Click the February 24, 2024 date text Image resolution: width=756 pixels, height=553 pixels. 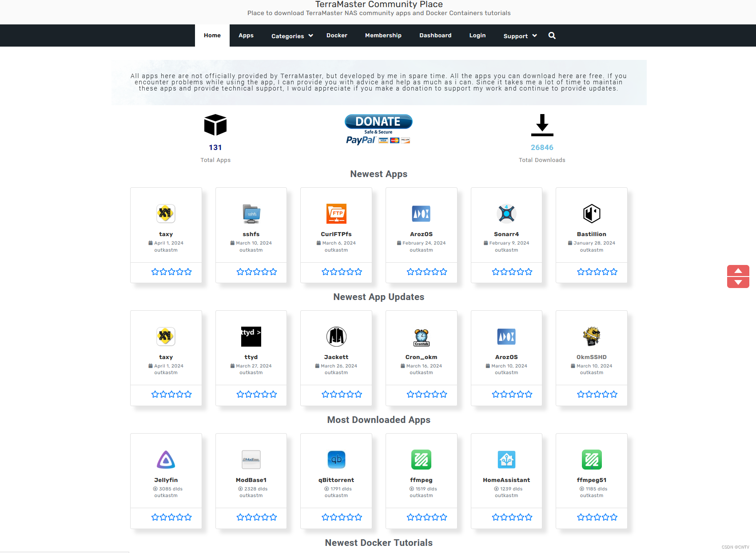point(424,243)
